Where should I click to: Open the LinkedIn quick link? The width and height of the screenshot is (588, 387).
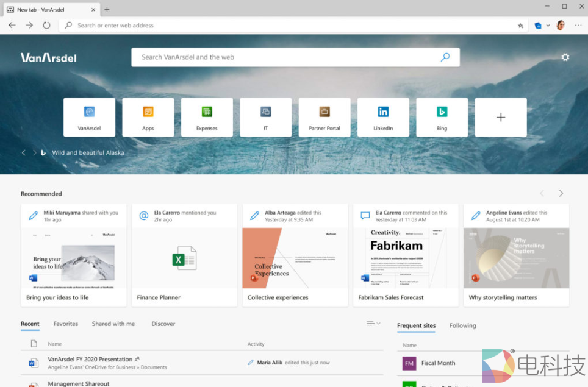pyautogui.click(x=383, y=117)
